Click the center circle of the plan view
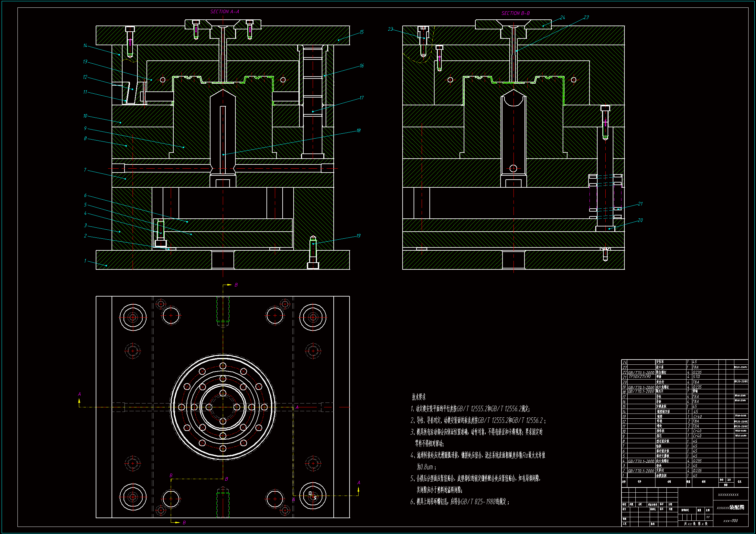Image resolution: width=756 pixels, height=534 pixels. tap(223, 407)
